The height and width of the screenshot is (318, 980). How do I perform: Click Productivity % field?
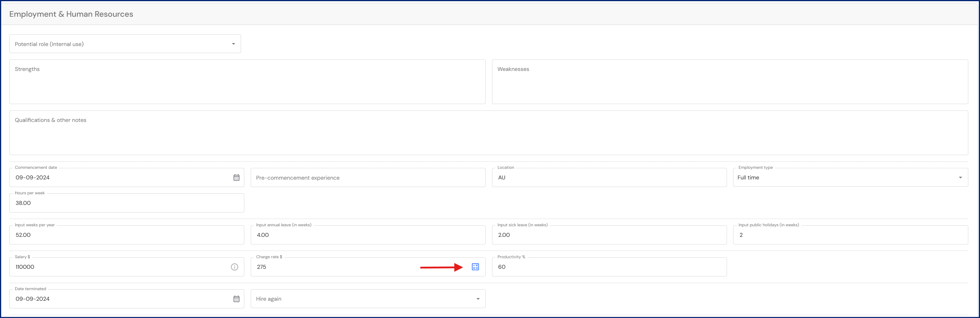tap(609, 267)
